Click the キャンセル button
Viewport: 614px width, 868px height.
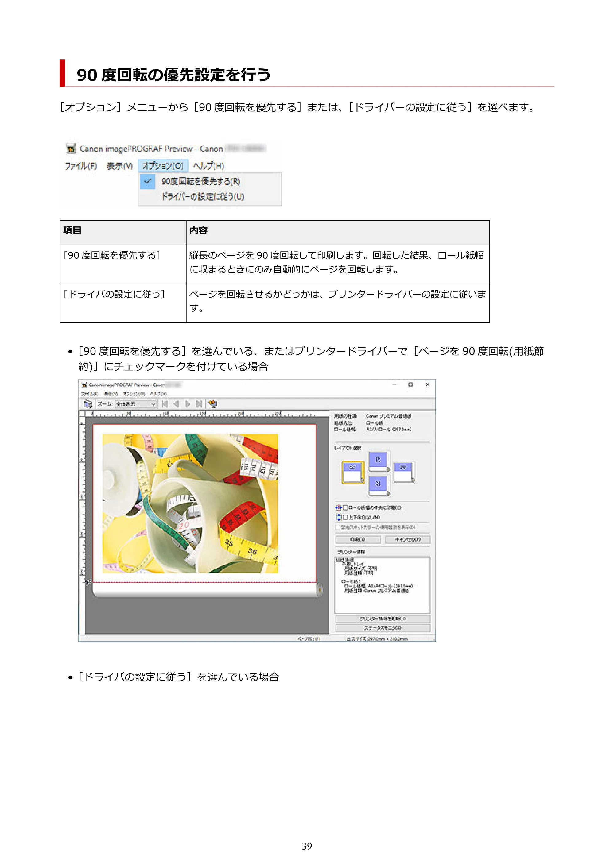pyautogui.click(x=408, y=540)
